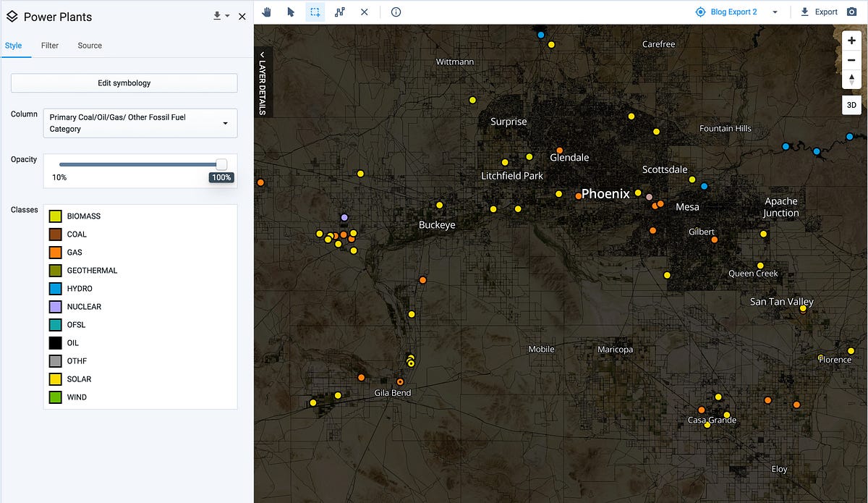Zoom in on the map

click(851, 41)
